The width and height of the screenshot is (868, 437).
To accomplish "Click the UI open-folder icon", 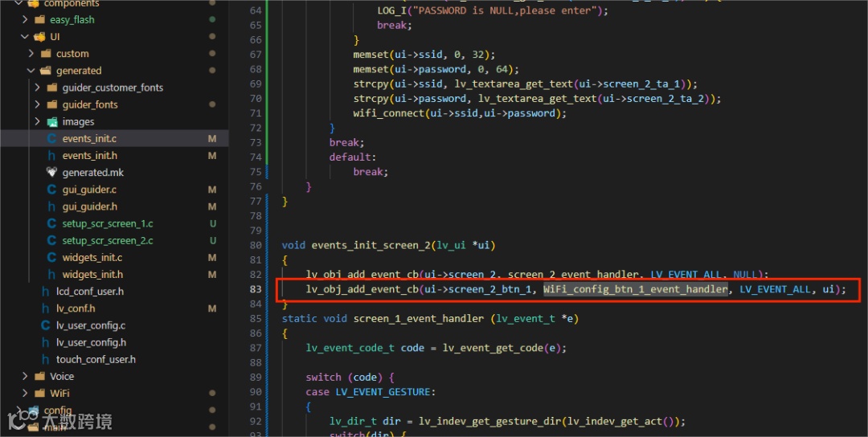I will [x=39, y=36].
